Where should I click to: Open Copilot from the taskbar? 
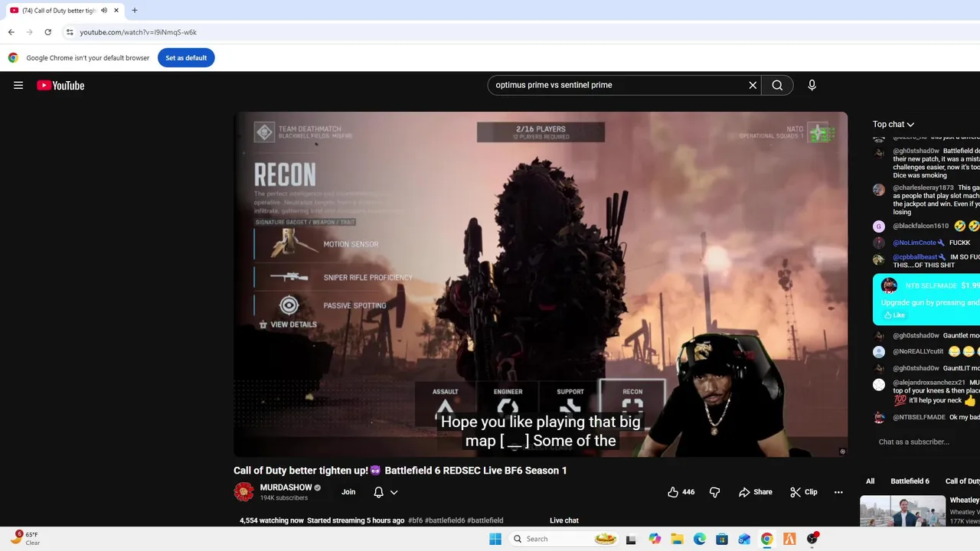(x=655, y=539)
